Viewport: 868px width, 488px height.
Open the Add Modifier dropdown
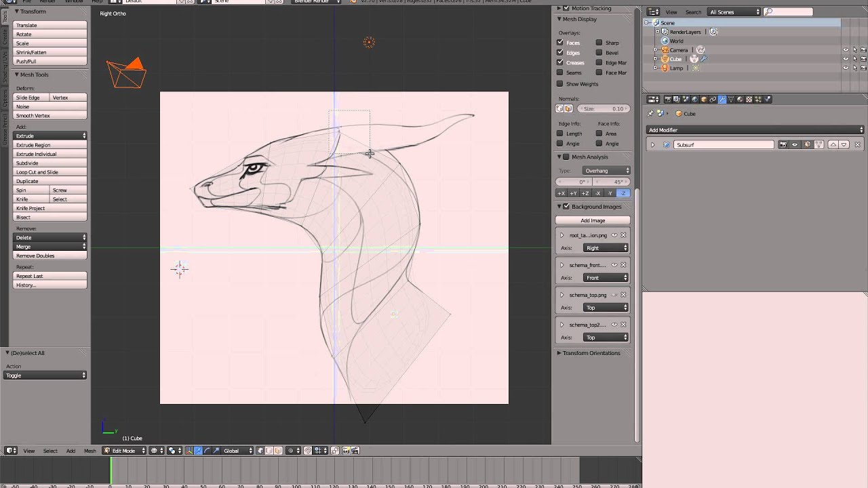point(755,130)
